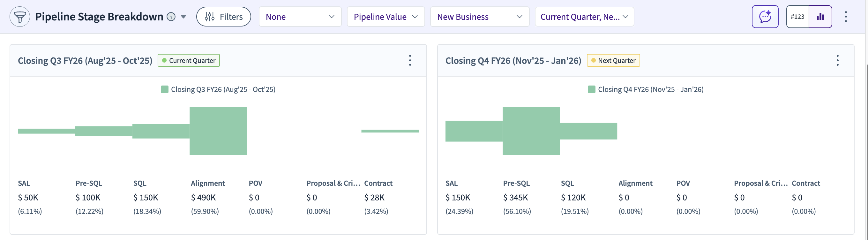Open the Filters panel
This screenshot has width=868, height=240.
[223, 17]
